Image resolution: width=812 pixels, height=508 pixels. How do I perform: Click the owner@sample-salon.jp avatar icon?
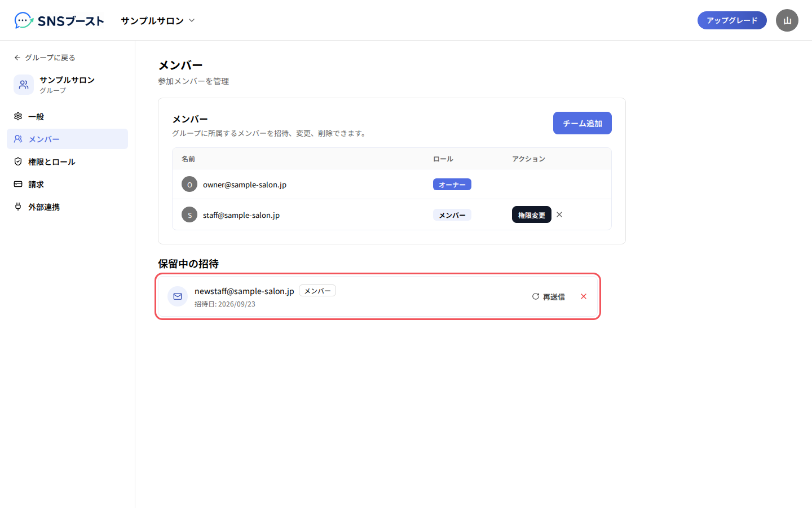[189, 184]
